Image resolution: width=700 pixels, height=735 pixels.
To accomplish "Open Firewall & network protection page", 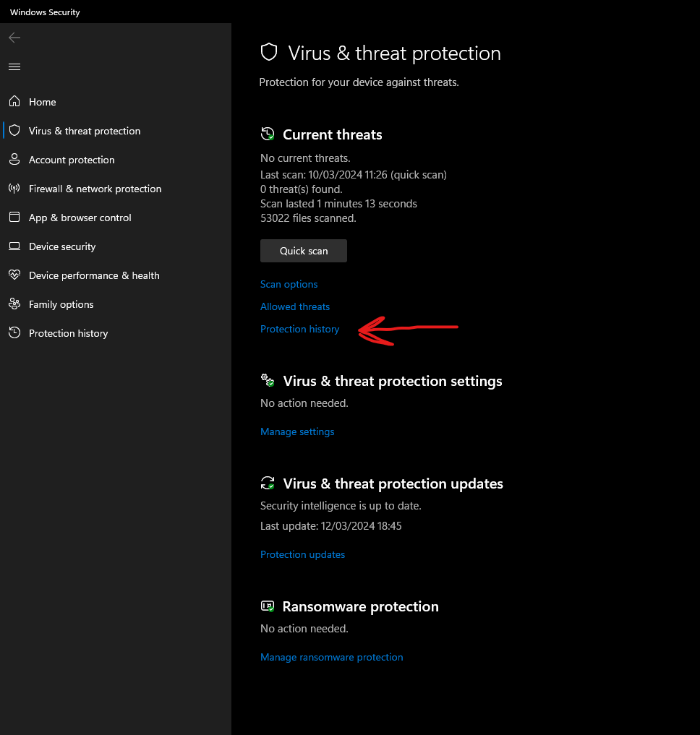I will coord(116,189).
